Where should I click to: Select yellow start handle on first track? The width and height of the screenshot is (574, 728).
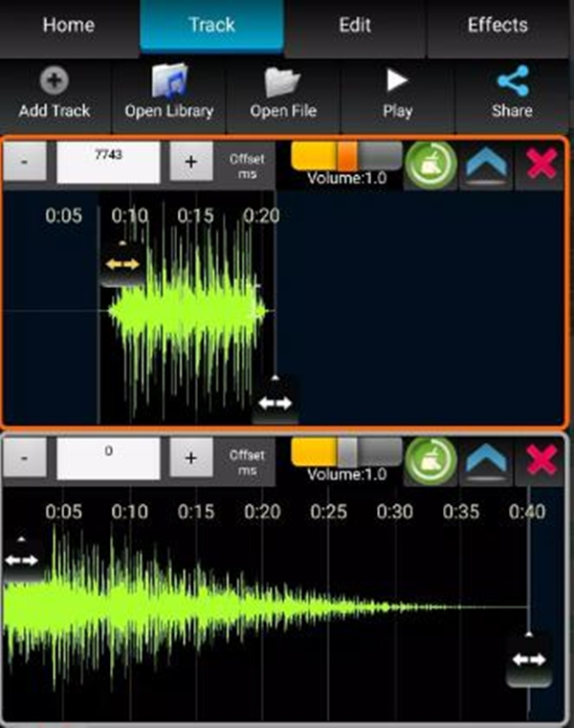pyautogui.click(x=122, y=264)
